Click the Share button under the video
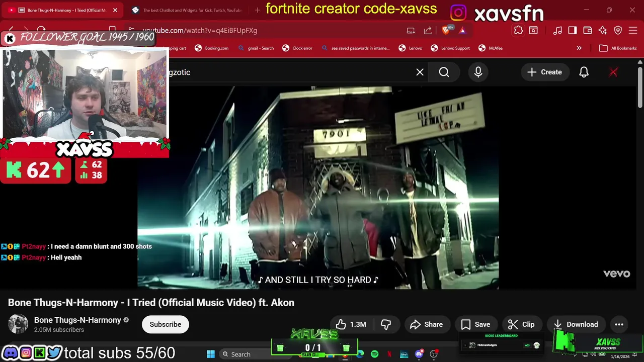Screen dimensions: 644x362 [426, 324]
